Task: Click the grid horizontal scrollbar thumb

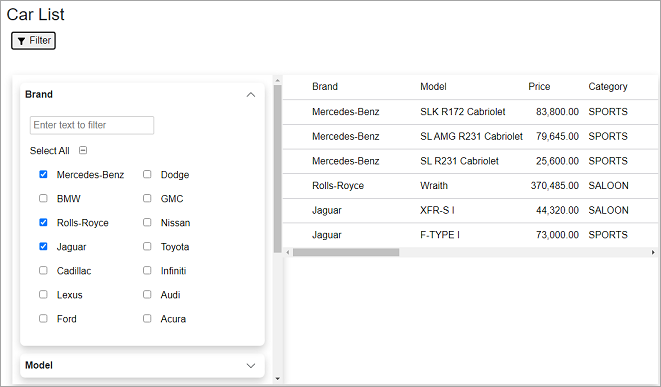Action: coord(346,252)
